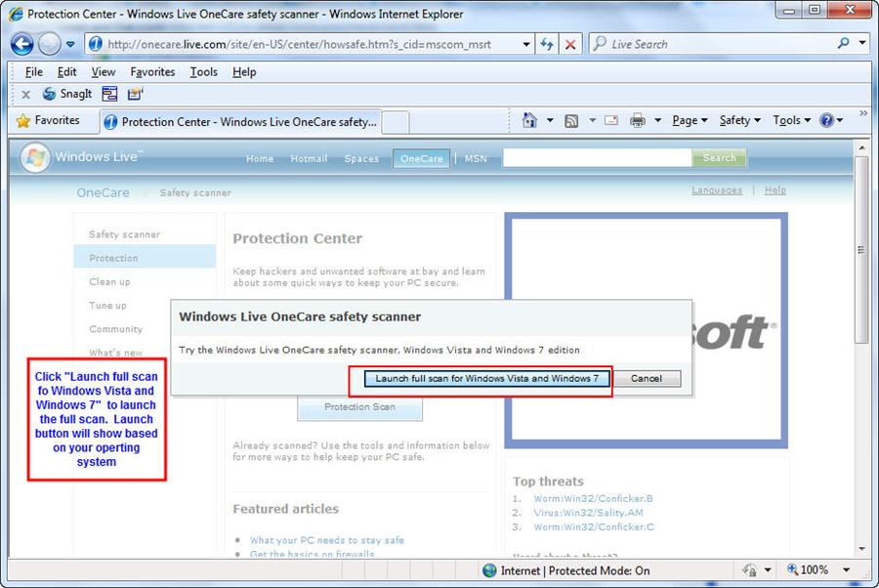Click the Home page icon

tap(529, 120)
